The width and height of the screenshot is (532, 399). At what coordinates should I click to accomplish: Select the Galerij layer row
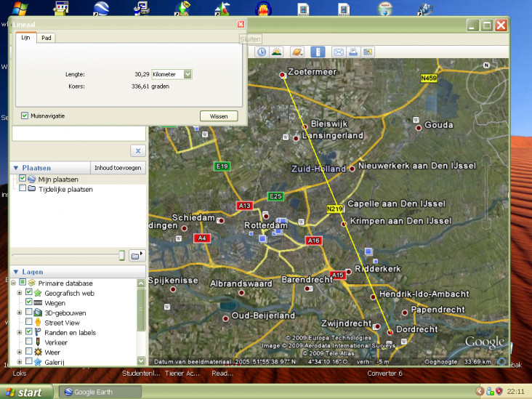(55, 362)
